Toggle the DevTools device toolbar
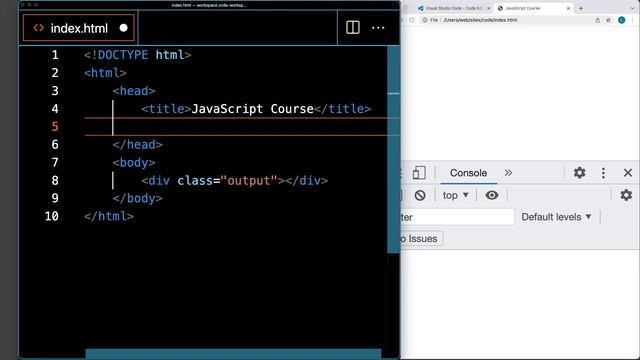Viewport: 640px width, 360px height. (419, 173)
